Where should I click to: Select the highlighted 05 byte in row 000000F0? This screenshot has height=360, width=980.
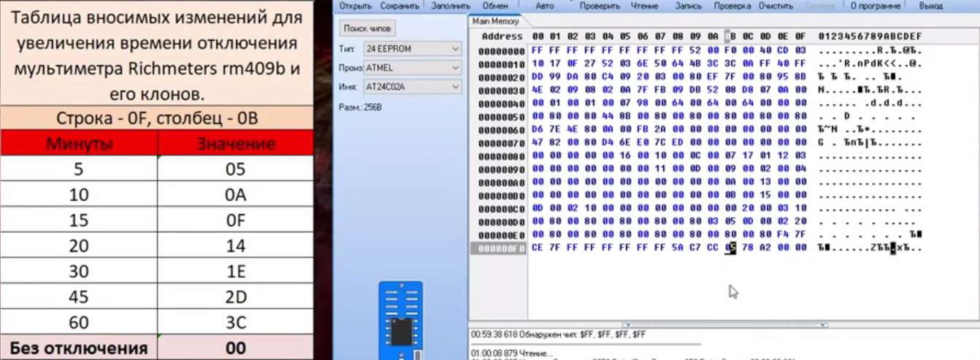coord(730,248)
